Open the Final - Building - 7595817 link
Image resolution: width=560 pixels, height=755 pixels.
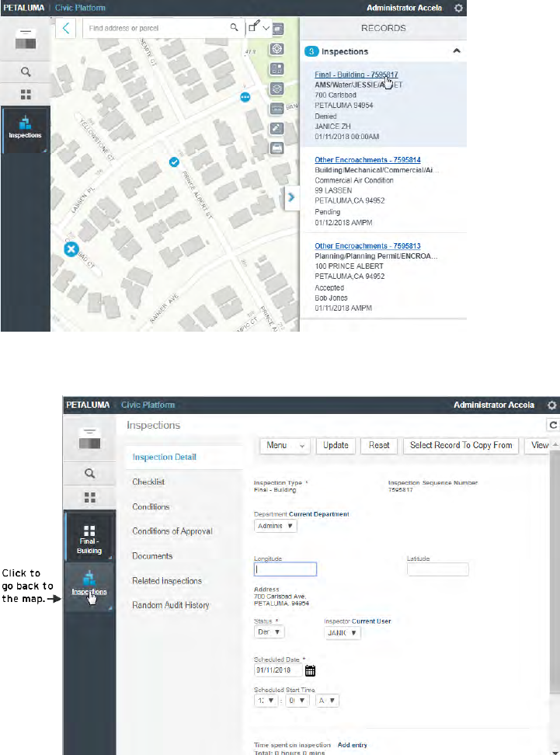point(356,75)
